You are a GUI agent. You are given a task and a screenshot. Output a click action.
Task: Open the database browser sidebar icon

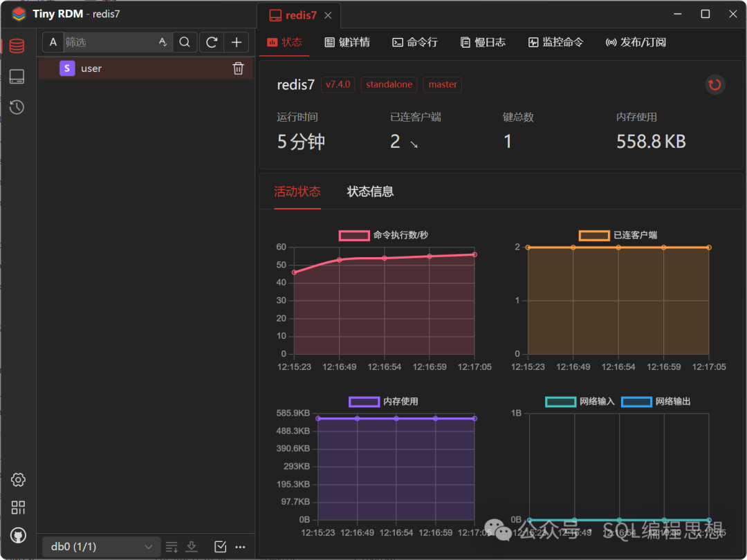tap(17, 46)
